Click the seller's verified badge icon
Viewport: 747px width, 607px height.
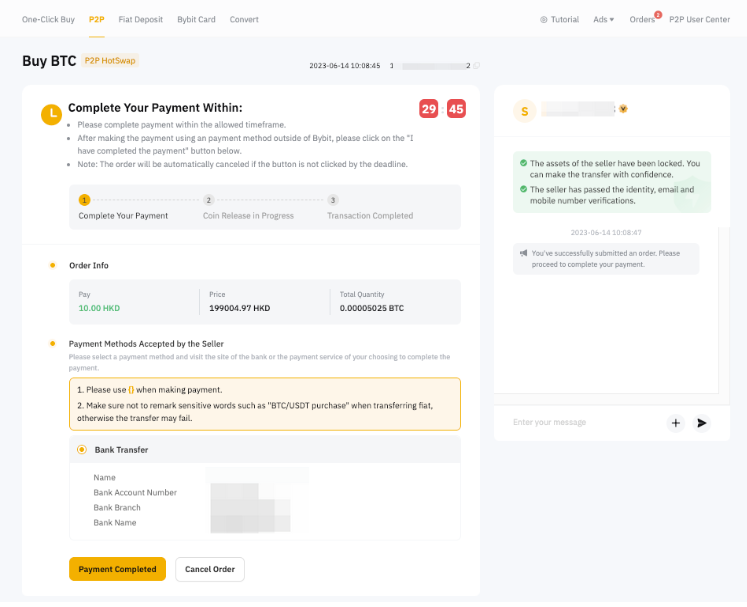coord(623,109)
